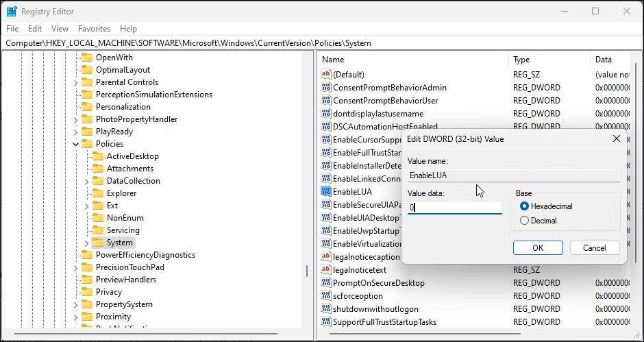
Task: Expand the System key
Action: [86, 243]
